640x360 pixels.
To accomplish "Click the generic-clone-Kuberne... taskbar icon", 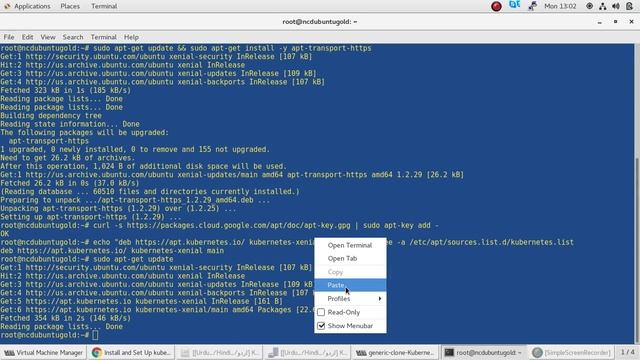I will [x=361, y=352].
